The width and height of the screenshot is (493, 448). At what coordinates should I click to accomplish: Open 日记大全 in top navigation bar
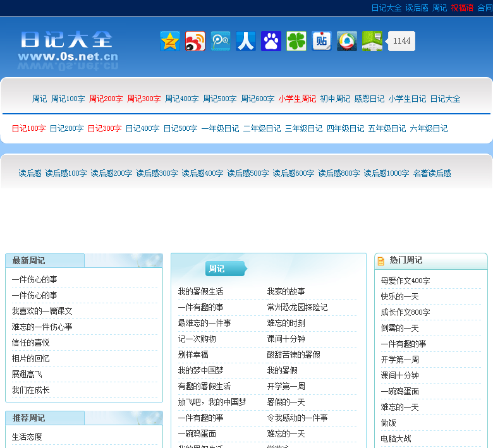[386, 8]
